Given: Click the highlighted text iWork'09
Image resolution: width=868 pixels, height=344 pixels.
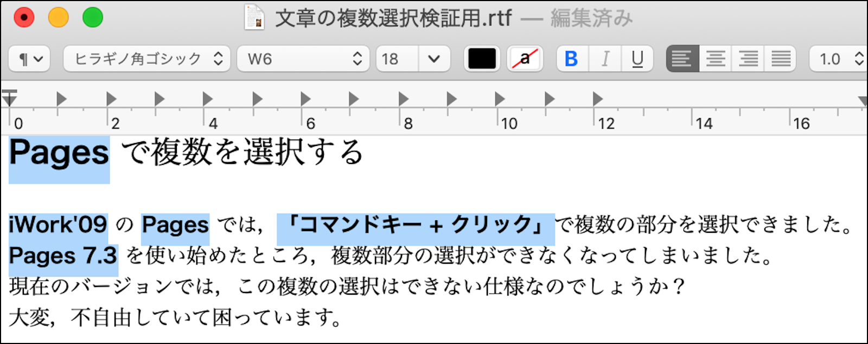Looking at the screenshot, I should click(x=58, y=225).
